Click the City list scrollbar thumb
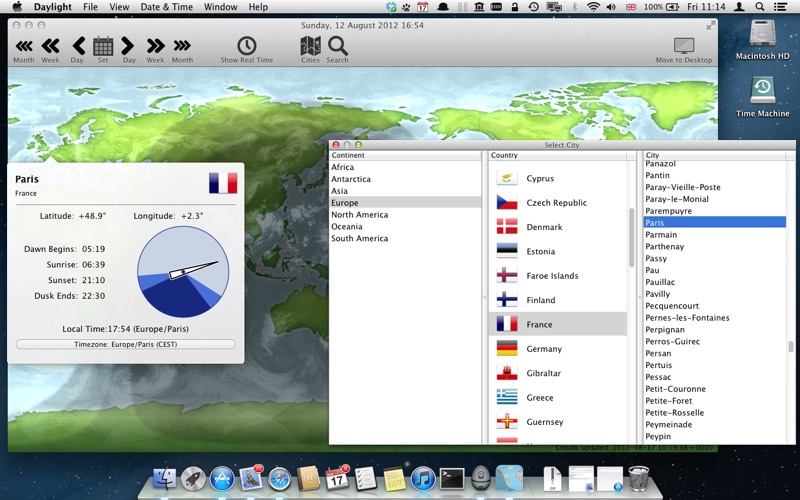 pyautogui.click(x=791, y=347)
